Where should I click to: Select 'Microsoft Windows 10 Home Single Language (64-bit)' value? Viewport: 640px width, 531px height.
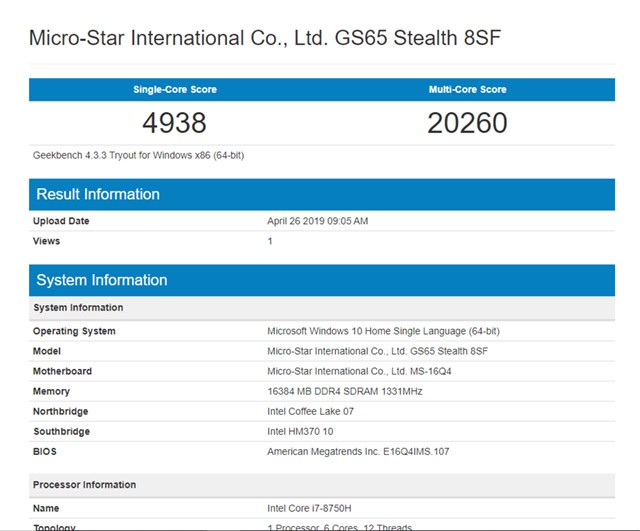pos(383,331)
